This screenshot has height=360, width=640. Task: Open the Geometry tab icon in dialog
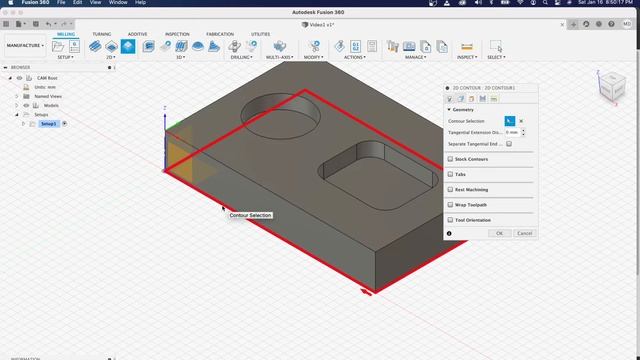pos(461,99)
